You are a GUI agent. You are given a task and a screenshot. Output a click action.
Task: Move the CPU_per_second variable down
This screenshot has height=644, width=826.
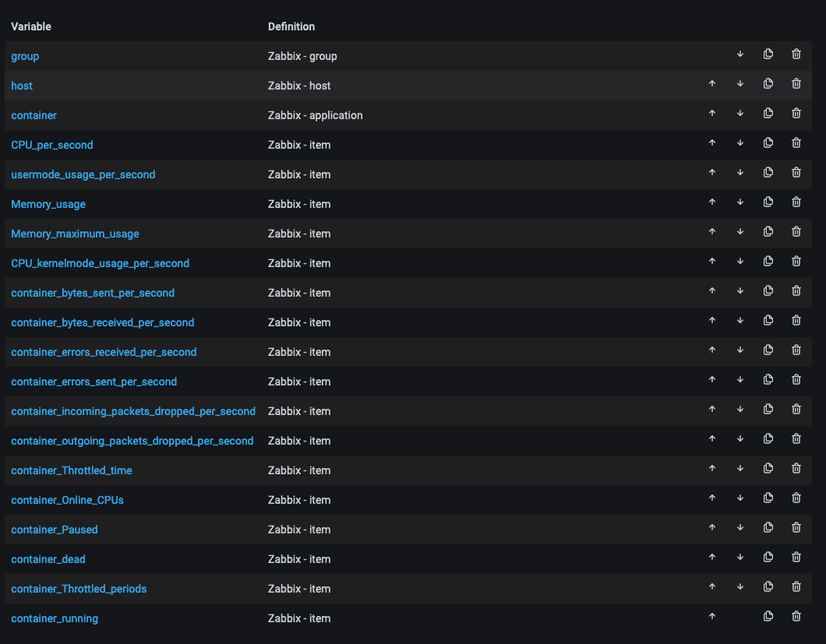pyautogui.click(x=740, y=143)
